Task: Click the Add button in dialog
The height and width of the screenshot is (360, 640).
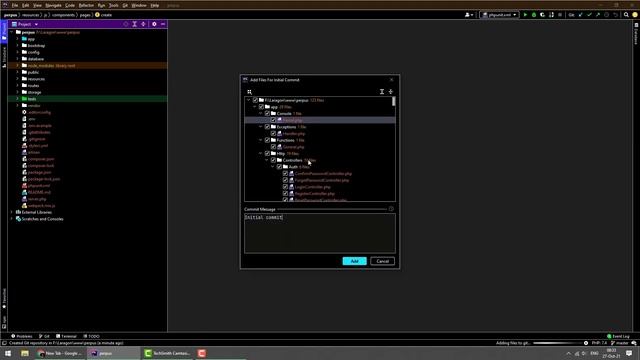Action: pos(354,261)
